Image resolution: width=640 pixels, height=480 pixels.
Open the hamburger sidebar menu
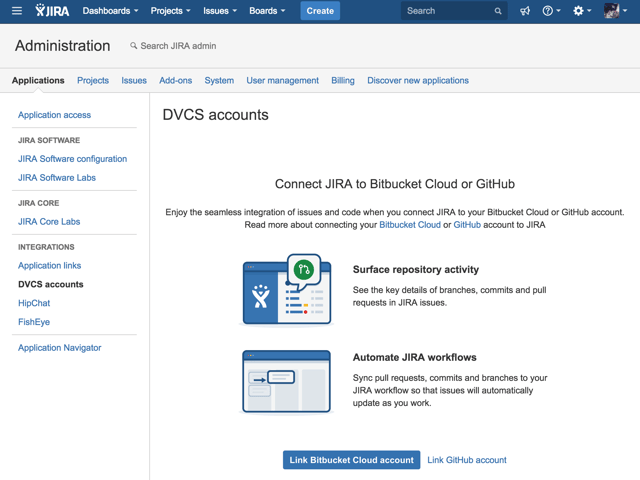pyautogui.click(x=17, y=11)
